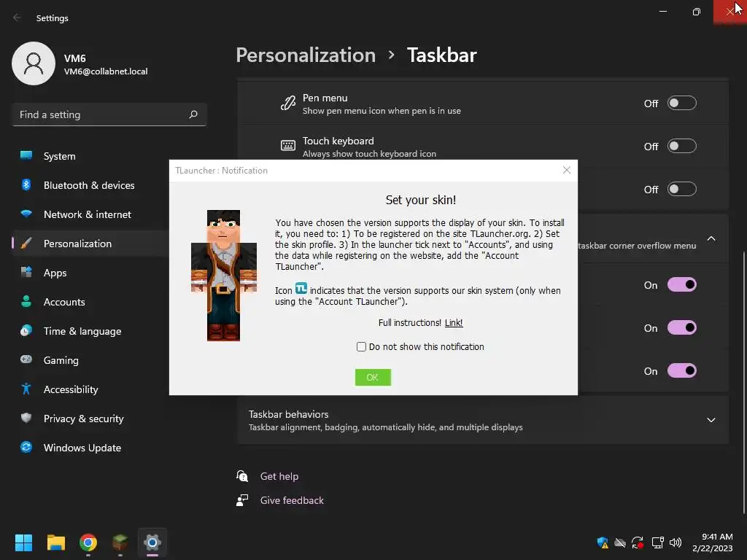Click the TL icon in notification text

[301, 288]
